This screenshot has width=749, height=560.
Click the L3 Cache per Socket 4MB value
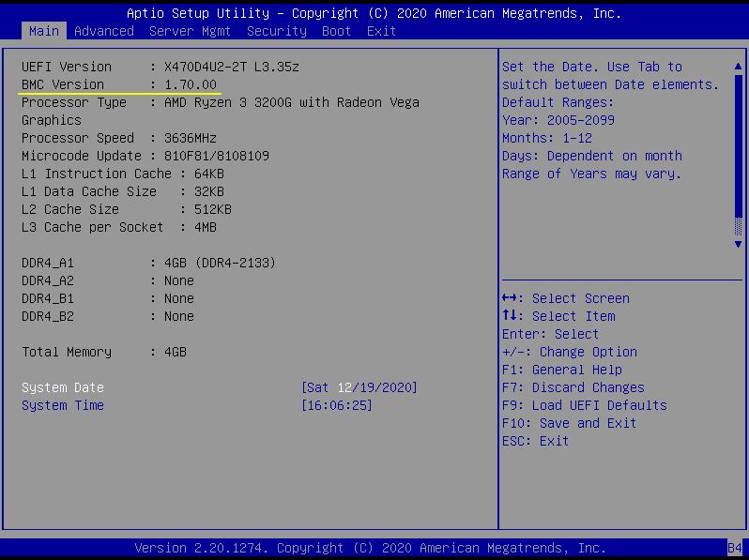coord(205,227)
